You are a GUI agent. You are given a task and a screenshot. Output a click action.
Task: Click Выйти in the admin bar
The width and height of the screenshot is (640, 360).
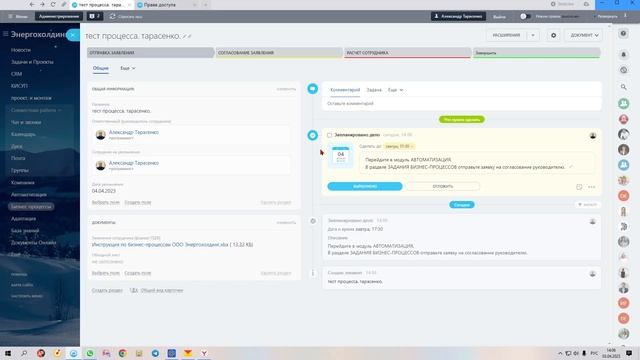499,17
